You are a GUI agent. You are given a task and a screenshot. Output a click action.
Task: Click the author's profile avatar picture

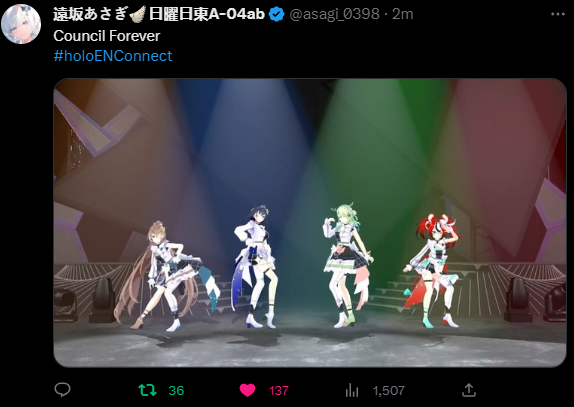click(21, 24)
